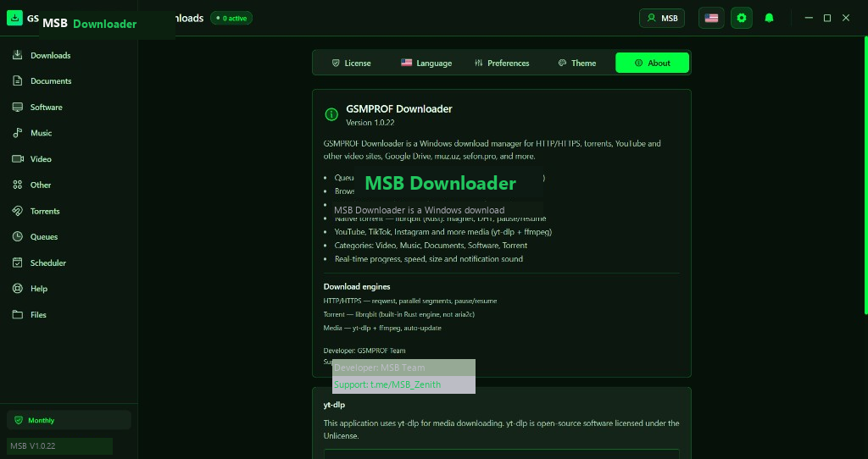Click the Media — yt-dlp + ffmpeg line
The height and width of the screenshot is (459, 868).
click(x=382, y=328)
